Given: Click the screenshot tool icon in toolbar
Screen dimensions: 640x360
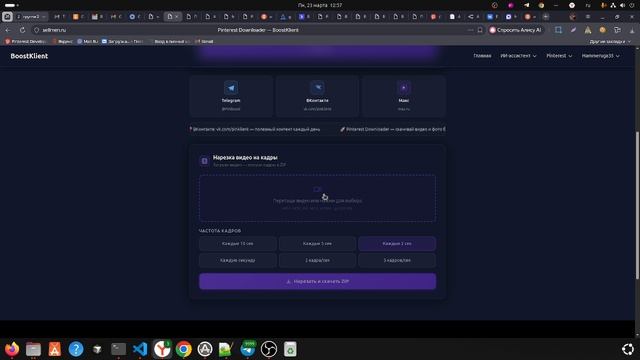Looking at the screenshot, I should 558,30.
